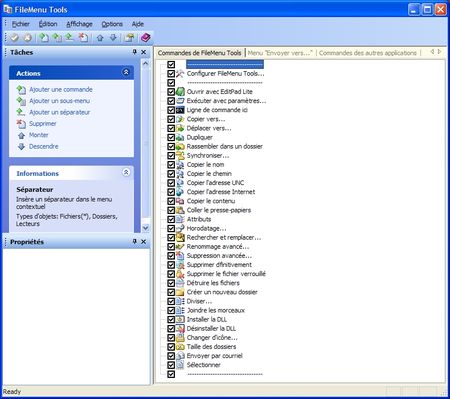The height and width of the screenshot is (399, 450).
Task: Open the Affichage menu
Action: tap(79, 24)
